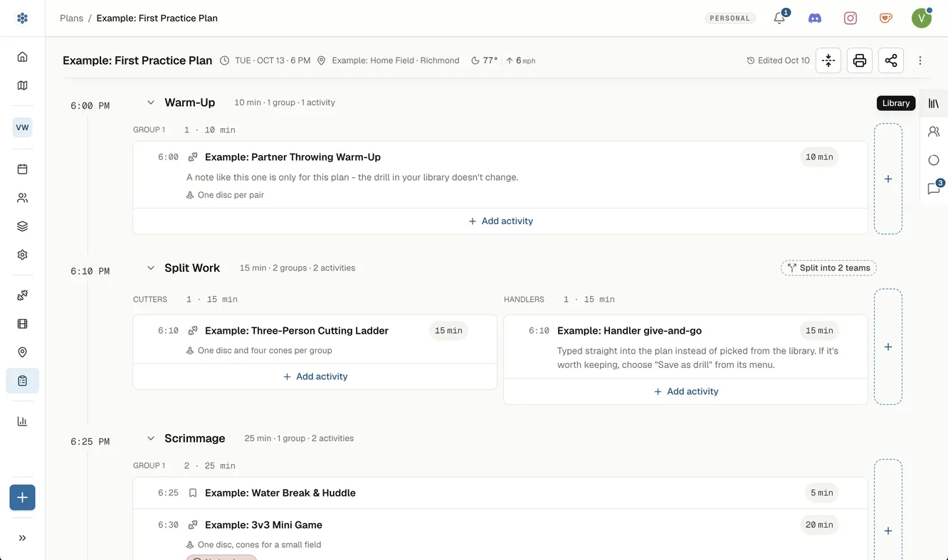Open the Instagram icon in top bar
Image resolution: width=948 pixels, height=560 pixels.
[x=850, y=19]
